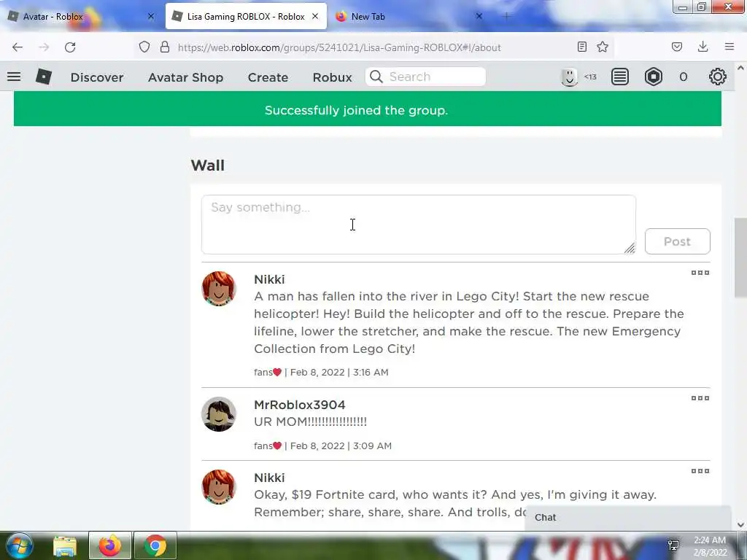Click the scrollbar down arrow
Viewport: 747px width, 560px height.
740,525
